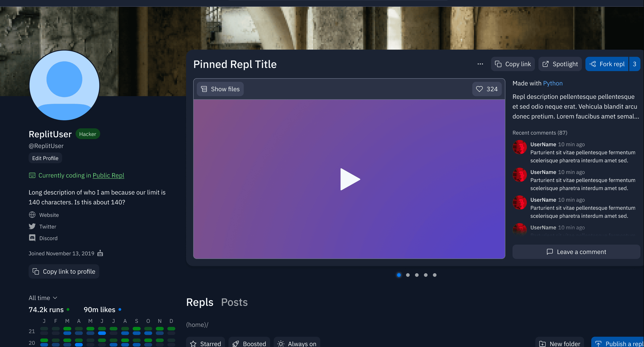
Task: Click the three-dots more options icon
Action: (480, 64)
